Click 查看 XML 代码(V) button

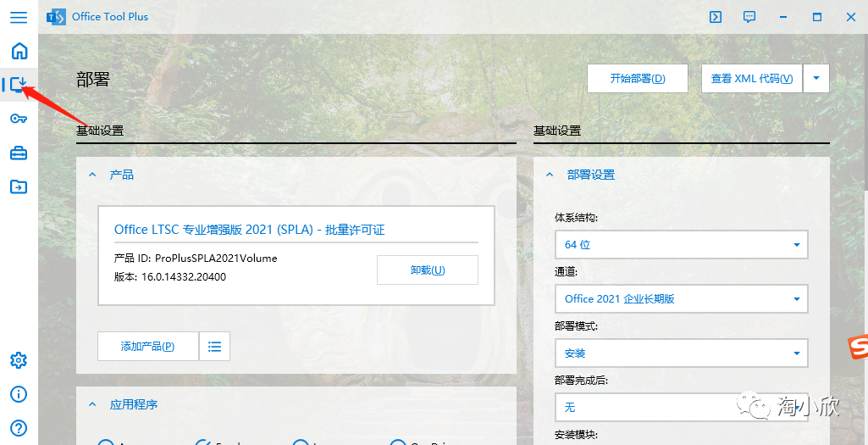click(x=752, y=79)
